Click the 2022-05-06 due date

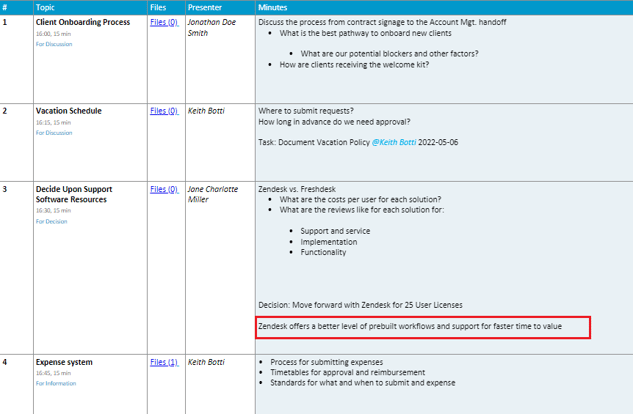pos(438,142)
